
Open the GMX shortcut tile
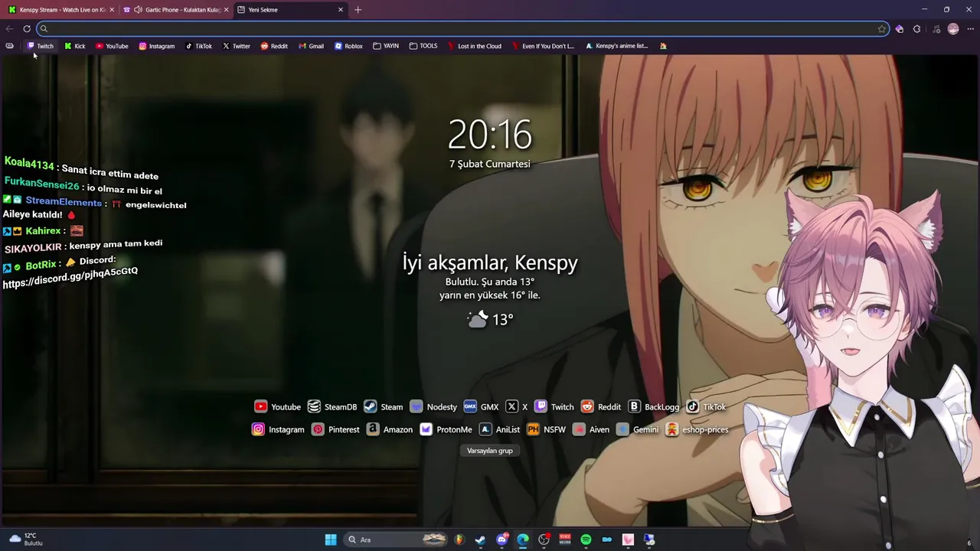point(481,407)
